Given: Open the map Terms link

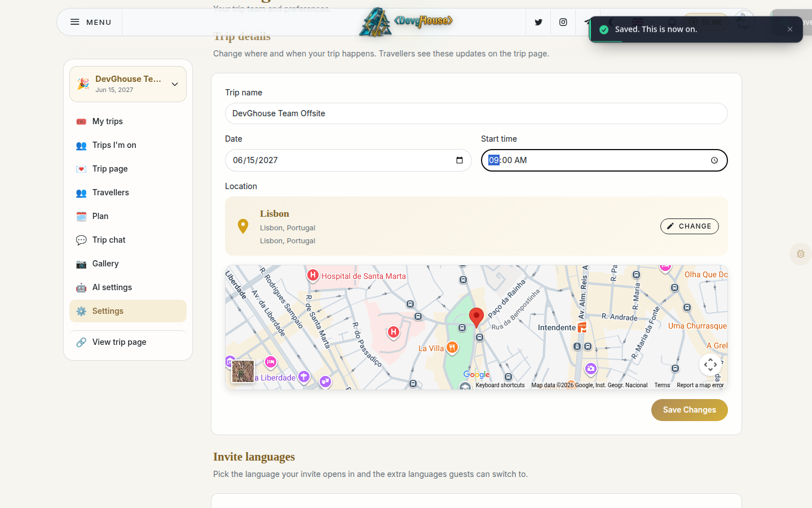Looking at the screenshot, I should (662, 386).
